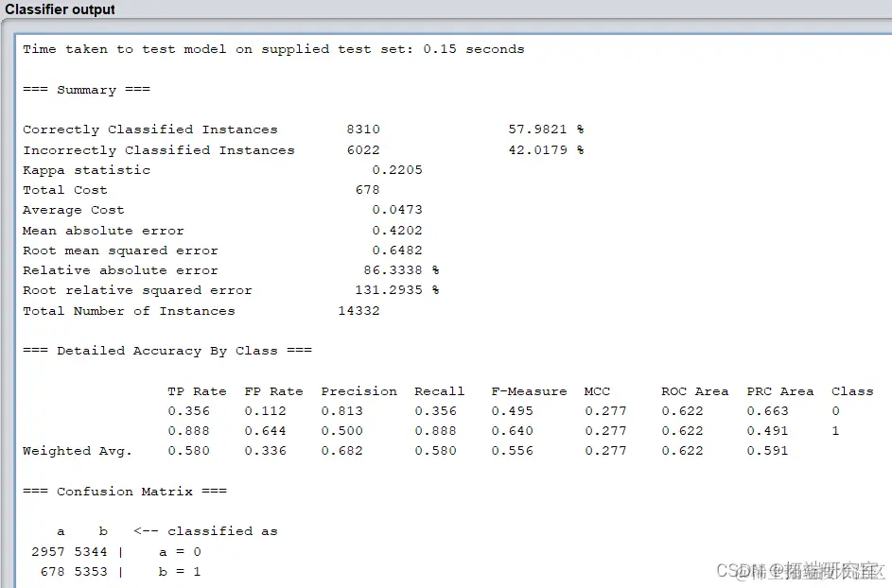Select the 'Time taken to test model' line

pyautogui.click(x=273, y=49)
